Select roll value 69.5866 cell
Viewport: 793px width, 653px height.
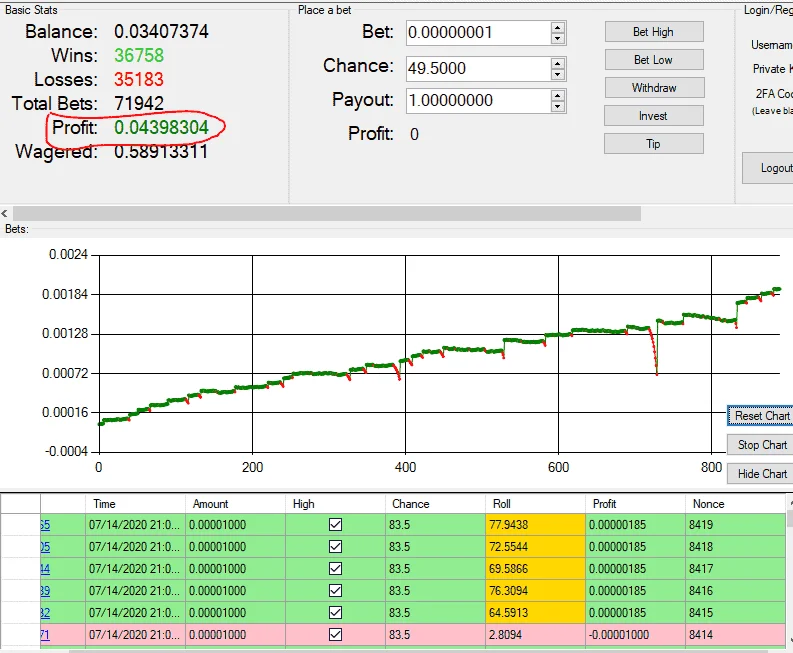click(x=535, y=569)
